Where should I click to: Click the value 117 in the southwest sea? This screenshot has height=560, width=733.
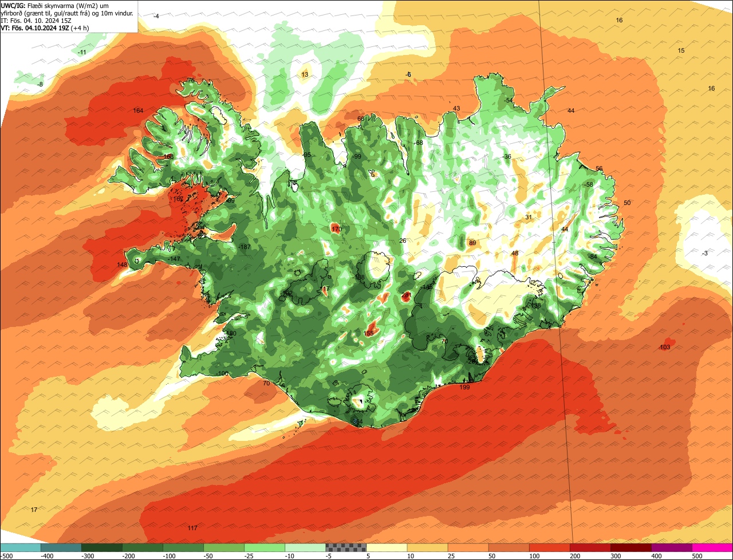pos(192,528)
